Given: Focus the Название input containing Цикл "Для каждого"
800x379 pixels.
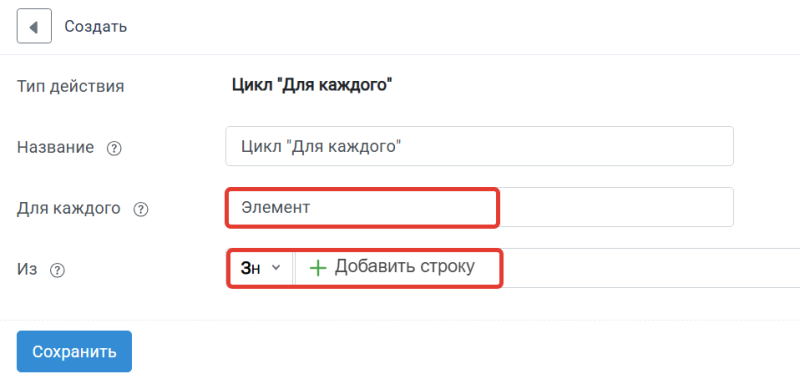Looking at the screenshot, I should click(479, 146).
